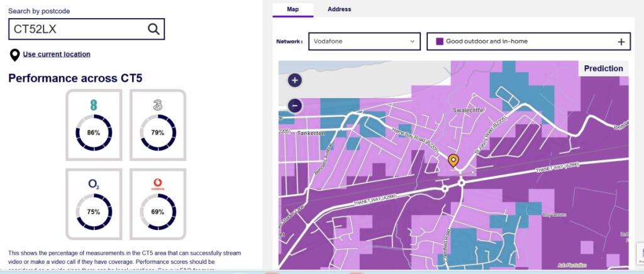Click the roundabout on Thanet Way map

click(461, 183)
